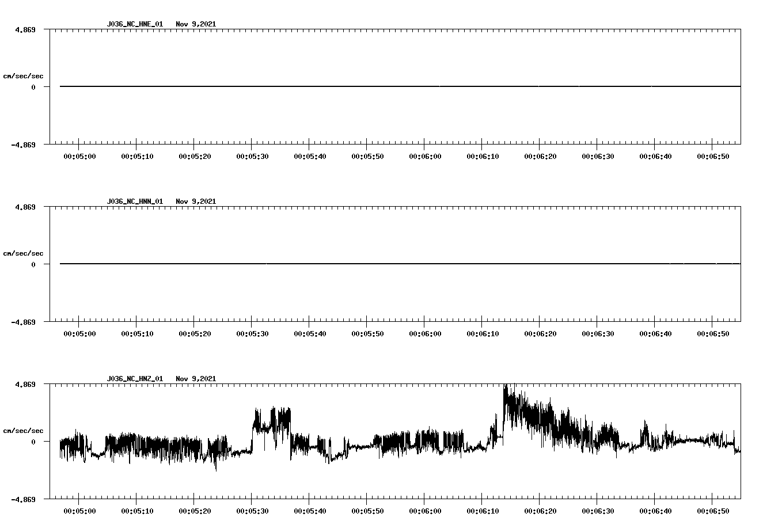Click the -4.869 lower limit on HNN plot
782x532 pixels.
(x=23, y=322)
